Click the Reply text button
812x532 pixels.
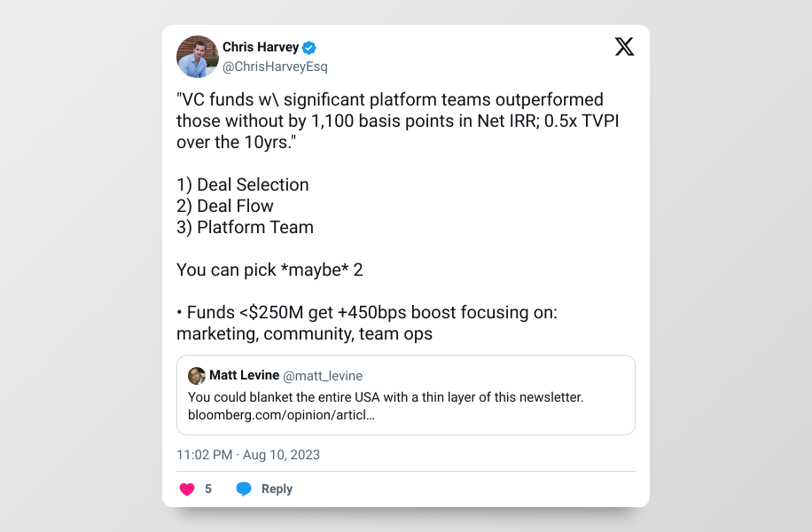(277, 489)
